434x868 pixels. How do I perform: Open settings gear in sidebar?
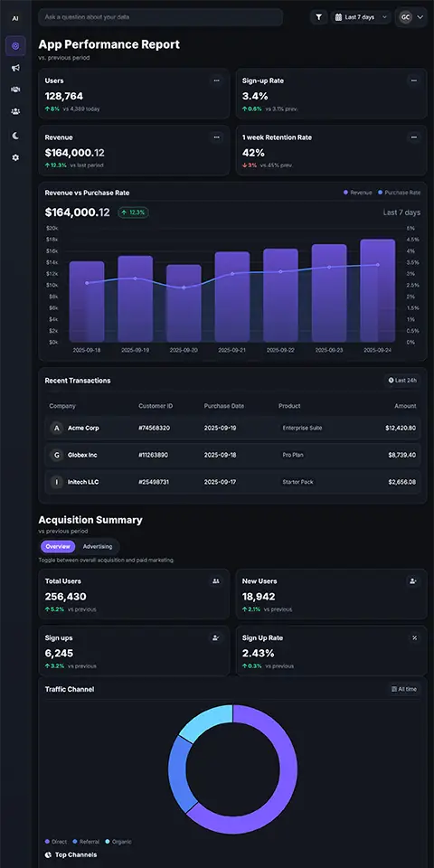tap(15, 157)
